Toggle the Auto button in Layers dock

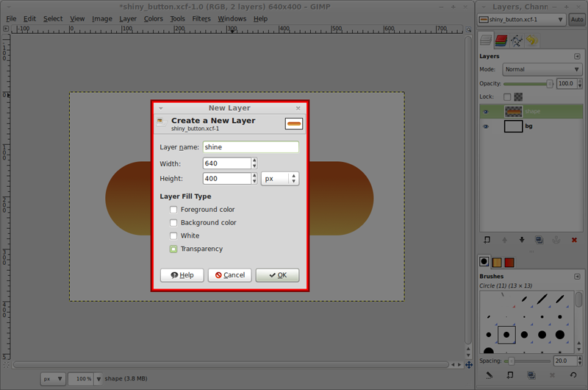tap(577, 20)
